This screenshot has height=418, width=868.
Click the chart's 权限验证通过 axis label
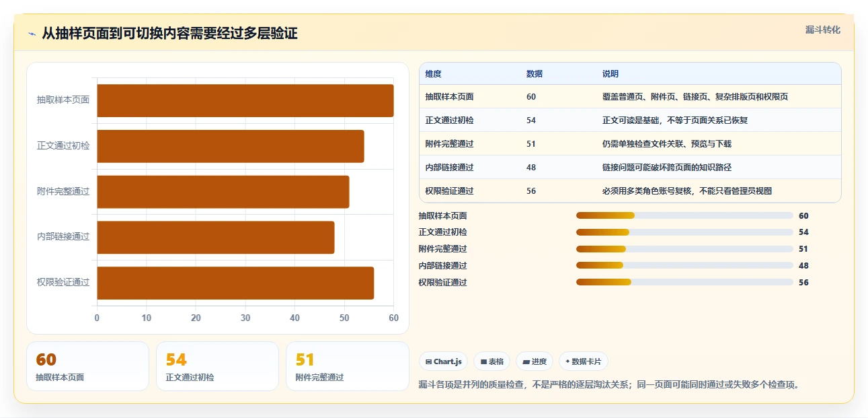point(63,282)
